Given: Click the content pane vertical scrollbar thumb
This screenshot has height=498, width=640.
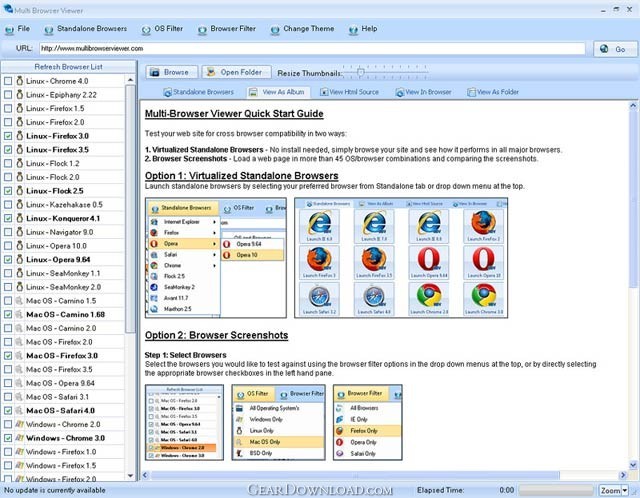Looking at the screenshot, I should [x=633, y=199].
